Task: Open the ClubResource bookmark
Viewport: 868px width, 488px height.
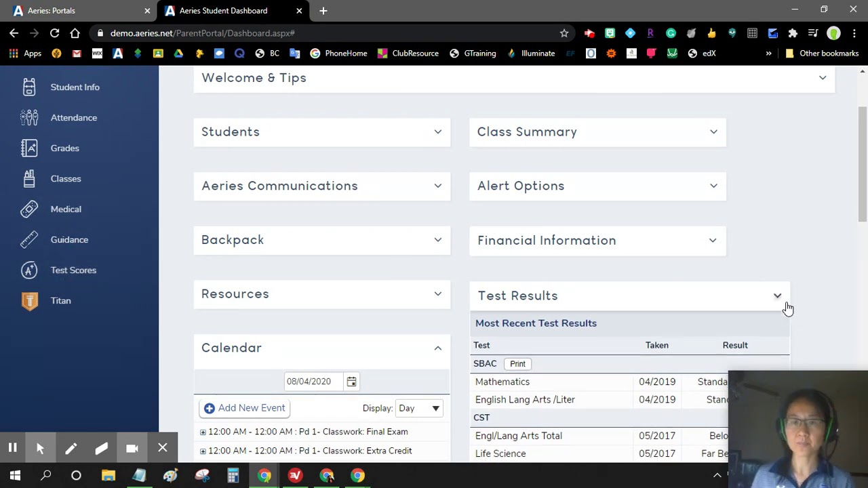Action: (x=408, y=53)
